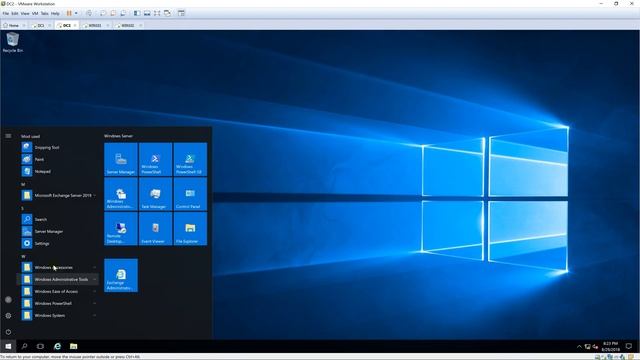The width and height of the screenshot is (640, 360).
Task: Click the 'Windows Server' tile group header
Action: (x=118, y=136)
